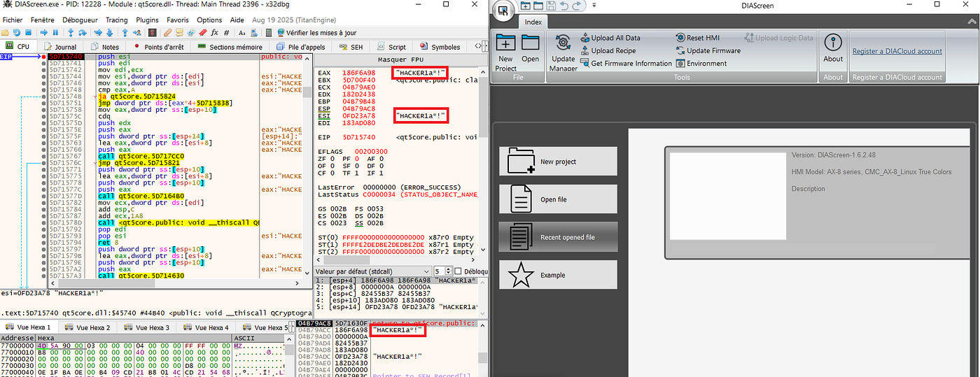
Task: Open the Débogueur menu
Action: click(80, 20)
